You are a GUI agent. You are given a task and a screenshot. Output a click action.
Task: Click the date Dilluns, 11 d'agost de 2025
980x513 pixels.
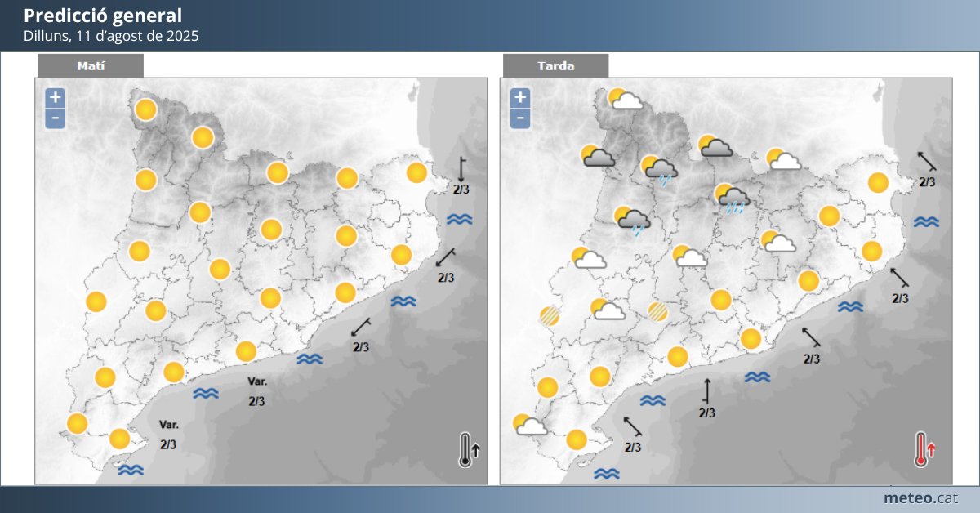(111, 37)
